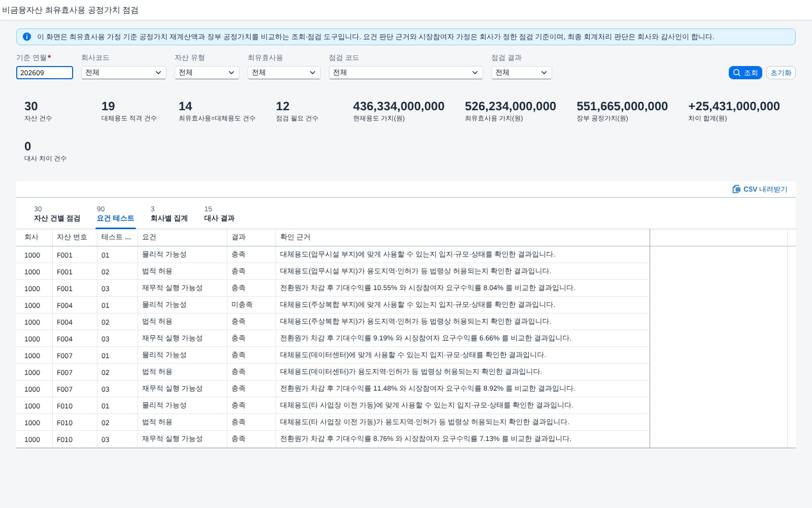
Task: Select the 요건 테스트 tab
Action: (x=115, y=214)
